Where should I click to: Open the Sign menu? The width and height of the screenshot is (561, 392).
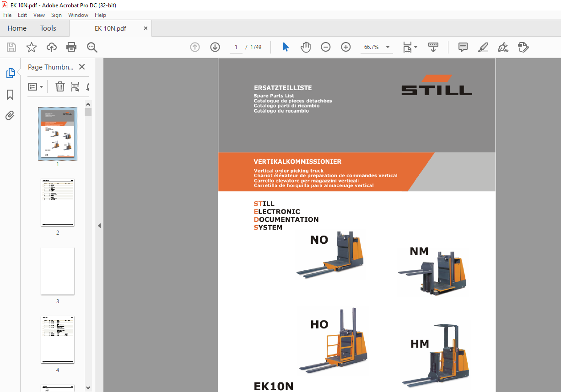point(56,15)
